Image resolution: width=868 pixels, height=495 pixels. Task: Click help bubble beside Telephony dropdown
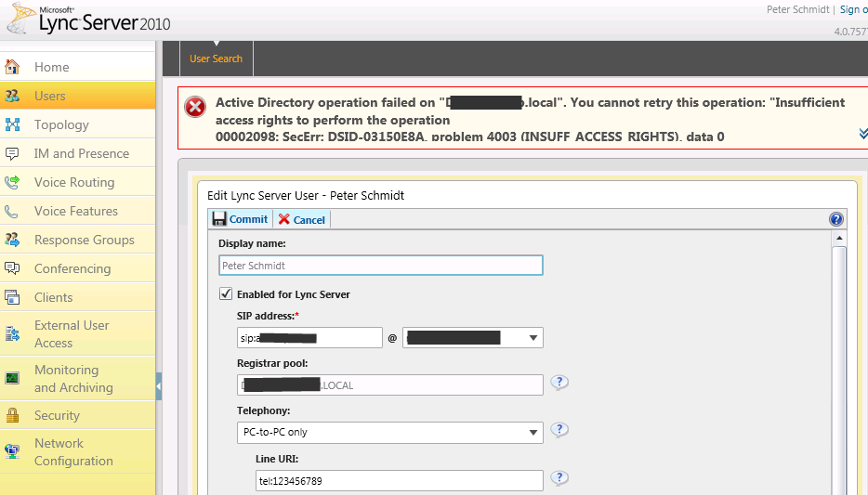click(559, 430)
